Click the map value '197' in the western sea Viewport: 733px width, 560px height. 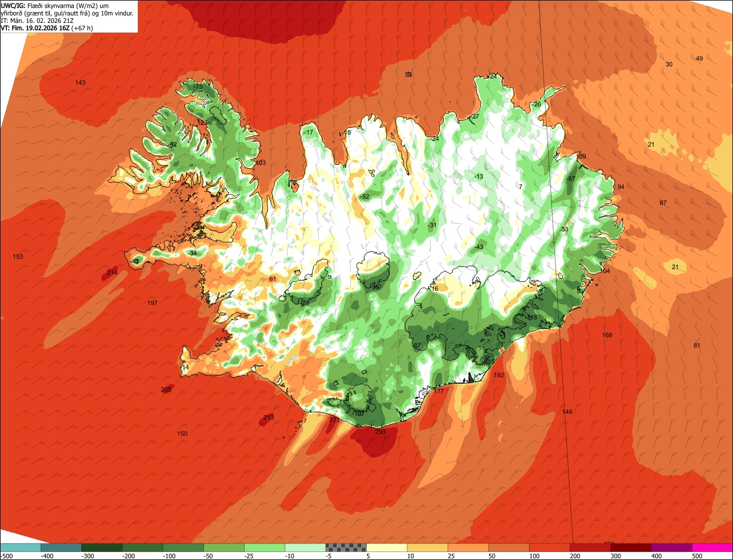pyautogui.click(x=152, y=303)
